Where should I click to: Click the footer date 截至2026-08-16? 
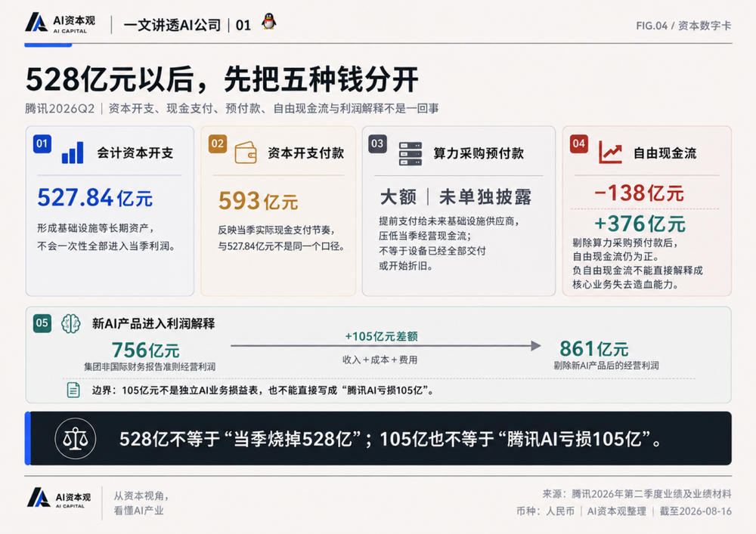[696, 511]
